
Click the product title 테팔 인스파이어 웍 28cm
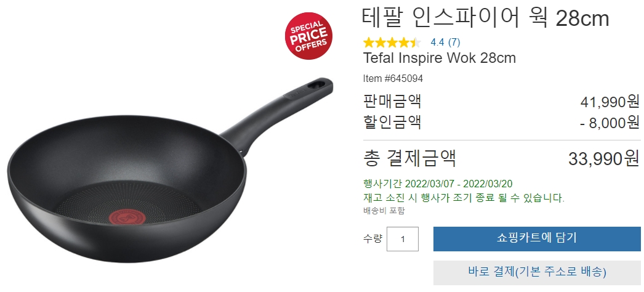(486, 18)
